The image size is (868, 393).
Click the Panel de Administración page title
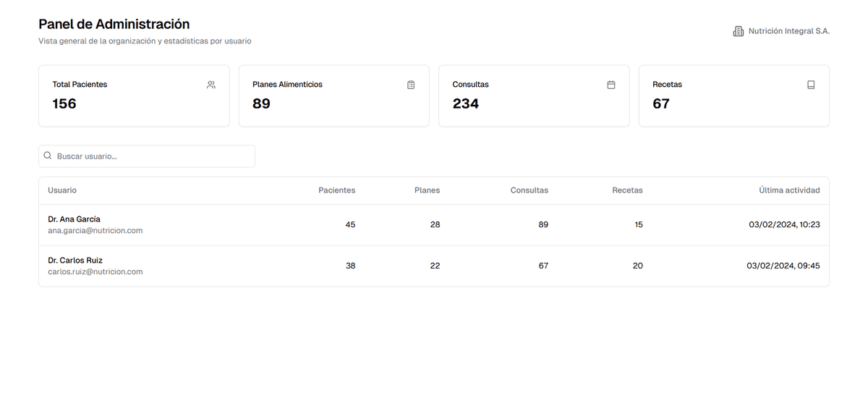pyautogui.click(x=114, y=25)
